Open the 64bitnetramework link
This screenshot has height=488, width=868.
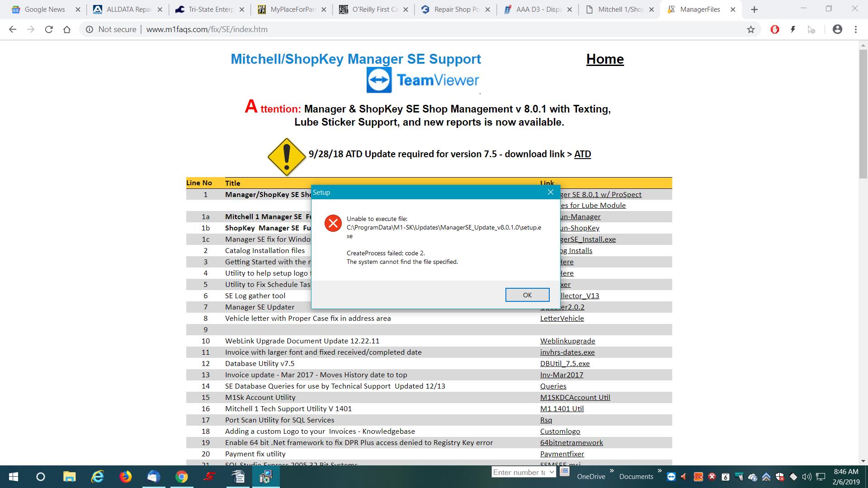point(571,442)
